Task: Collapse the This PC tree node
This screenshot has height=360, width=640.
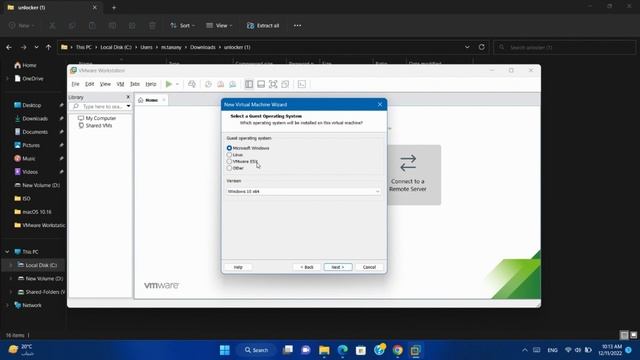Action: 7,252
